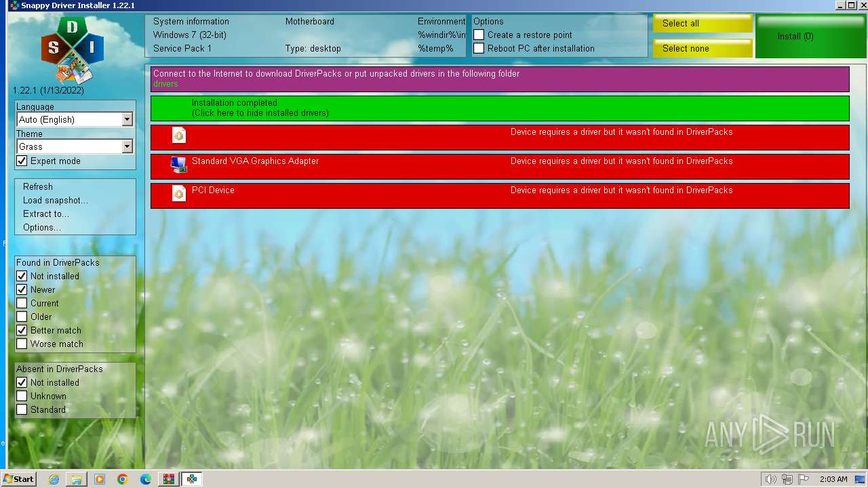Image resolution: width=868 pixels, height=488 pixels.
Task: Click version text 1.22.1 (1/13/2022)
Action: 48,90
